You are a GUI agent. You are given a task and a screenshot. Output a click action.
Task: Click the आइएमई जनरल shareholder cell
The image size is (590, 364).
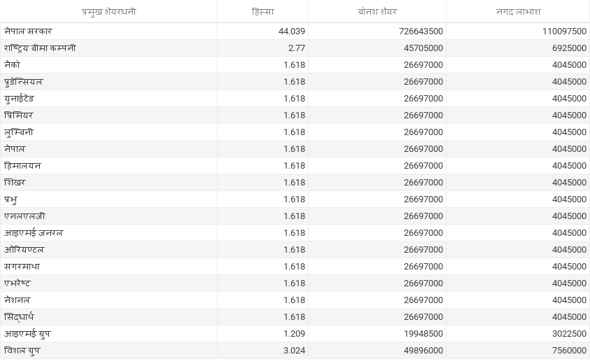[x=34, y=233]
